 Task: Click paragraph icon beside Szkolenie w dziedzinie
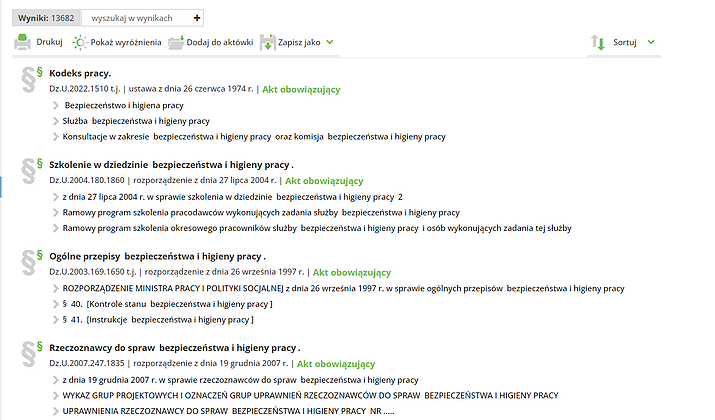33,169
